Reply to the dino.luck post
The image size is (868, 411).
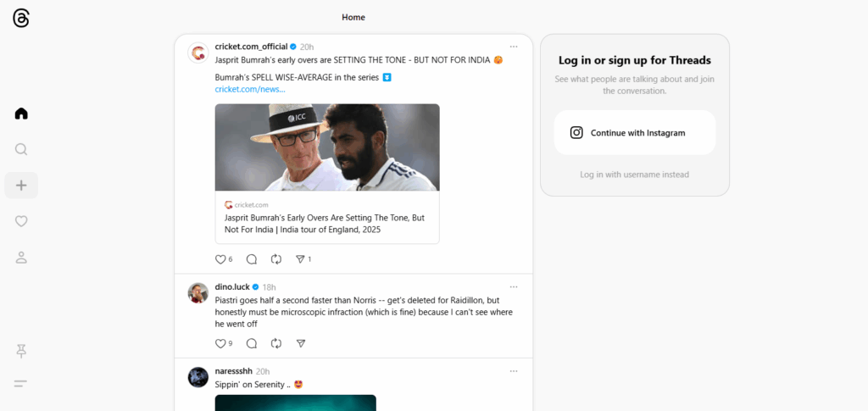[251, 343]
